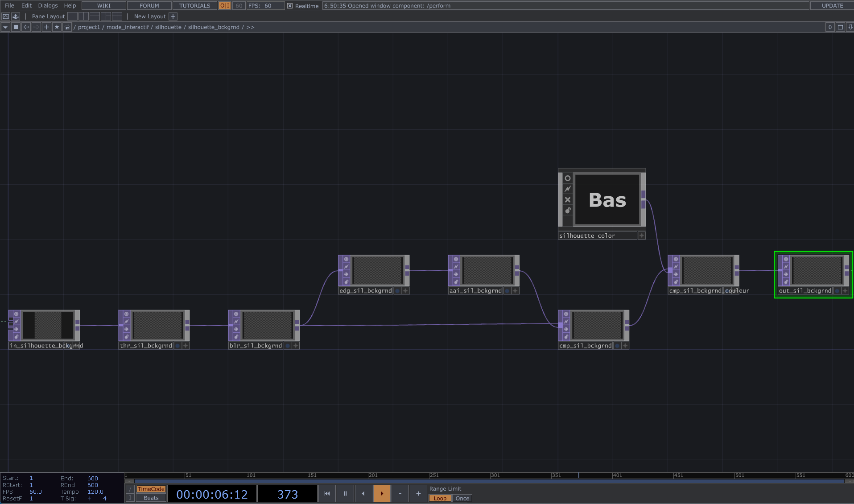This screenshot has width=854, height=504.
Task: Set Range Limit to Once
Action: click(x=462, y=498)
